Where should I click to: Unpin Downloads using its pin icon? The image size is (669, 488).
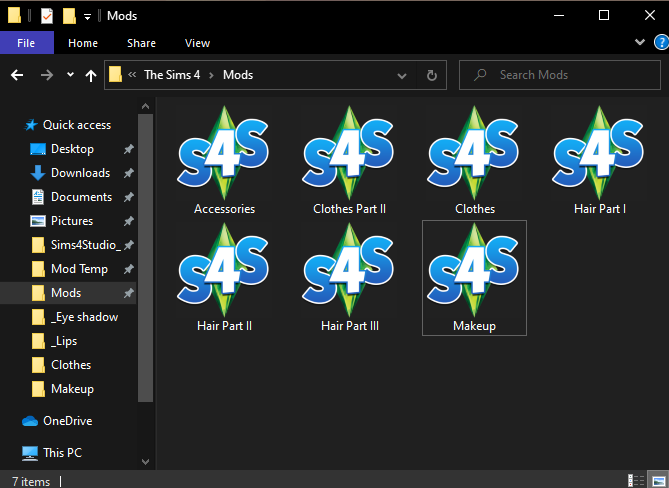128,173
